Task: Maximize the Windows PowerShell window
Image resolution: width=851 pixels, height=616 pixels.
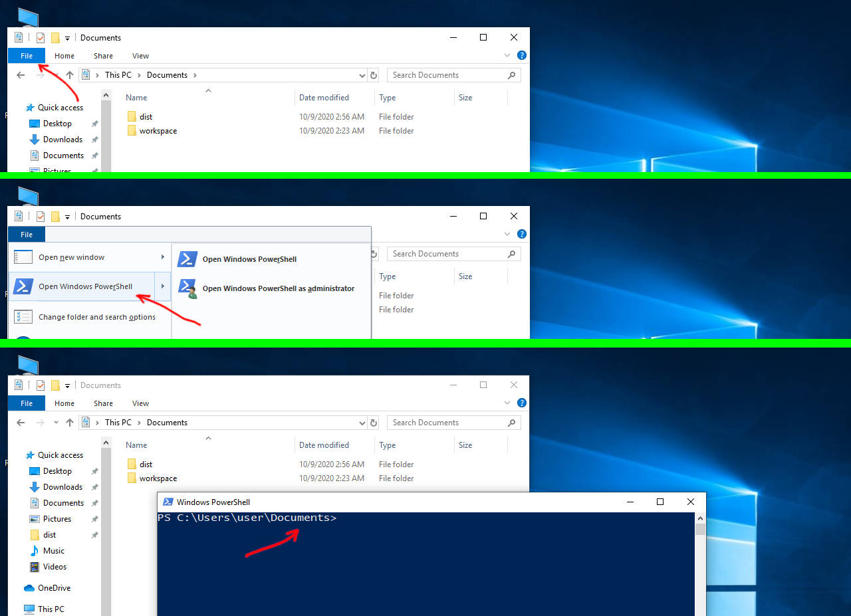Action: click(x=660, y=502)
